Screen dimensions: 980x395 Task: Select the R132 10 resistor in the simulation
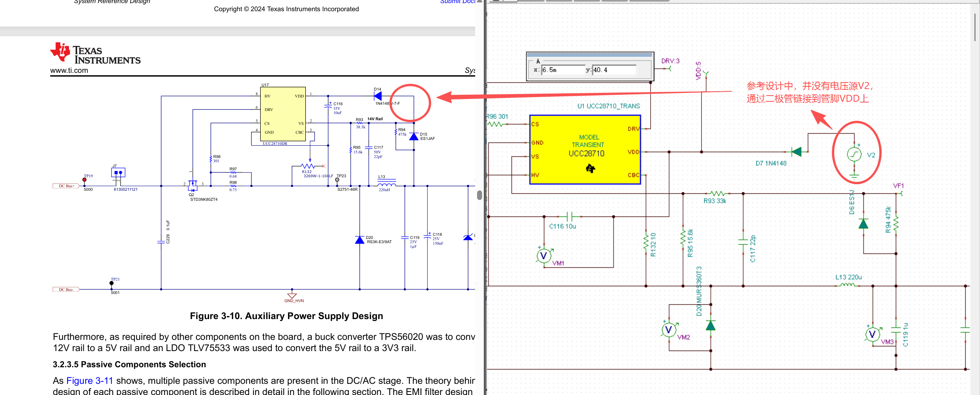tap(646, 243)
